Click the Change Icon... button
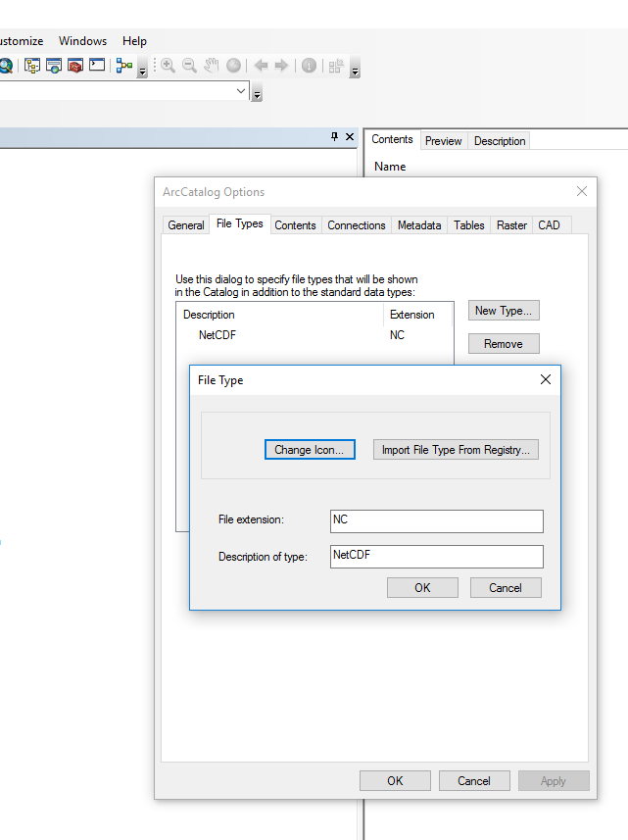 pos(310,450)
